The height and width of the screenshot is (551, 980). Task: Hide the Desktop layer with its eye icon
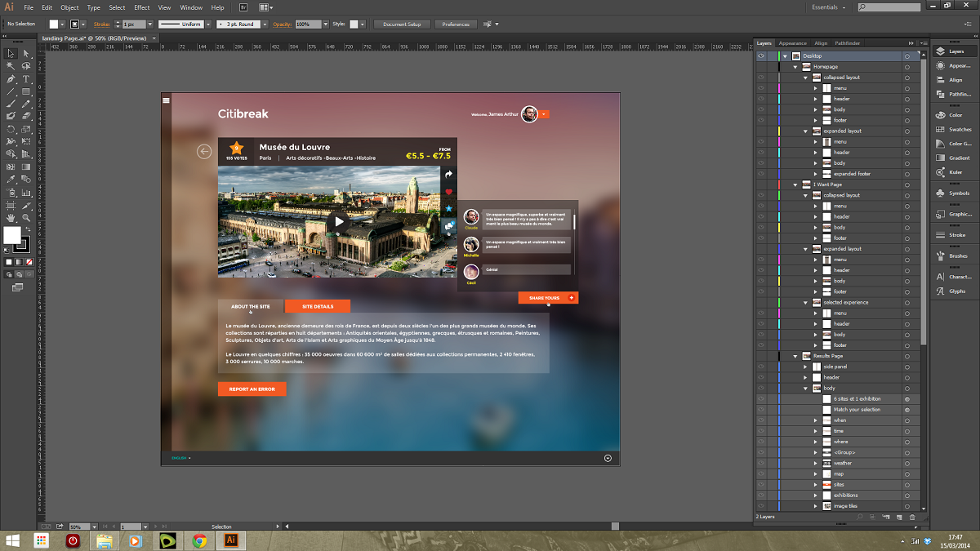click(x=761, y=56)
